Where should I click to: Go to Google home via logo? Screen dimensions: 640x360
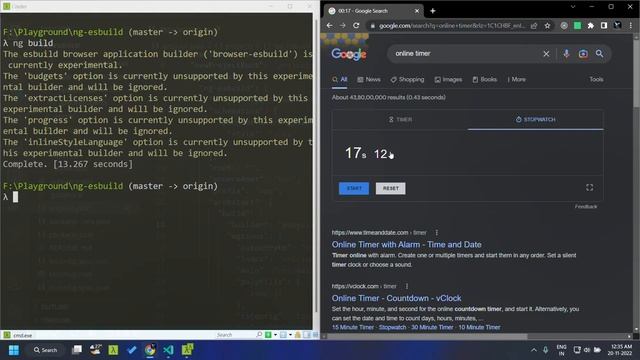click(x=349, y=54)
